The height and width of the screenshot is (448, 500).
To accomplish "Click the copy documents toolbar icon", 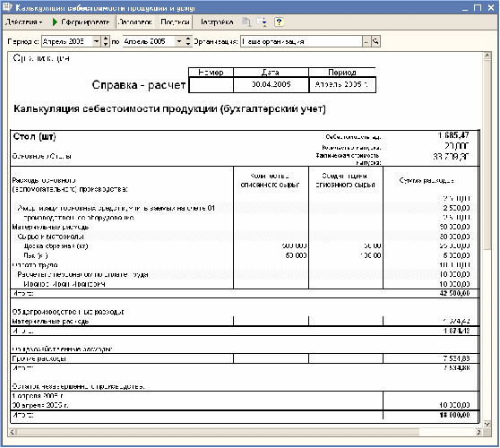I will tap(246, 22).
